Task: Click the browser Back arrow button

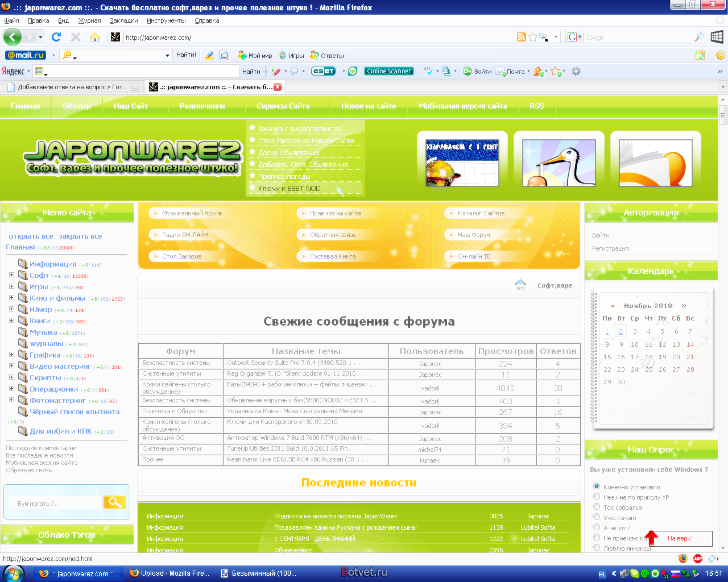Action: pyautogui.click(x=13, y=37)
